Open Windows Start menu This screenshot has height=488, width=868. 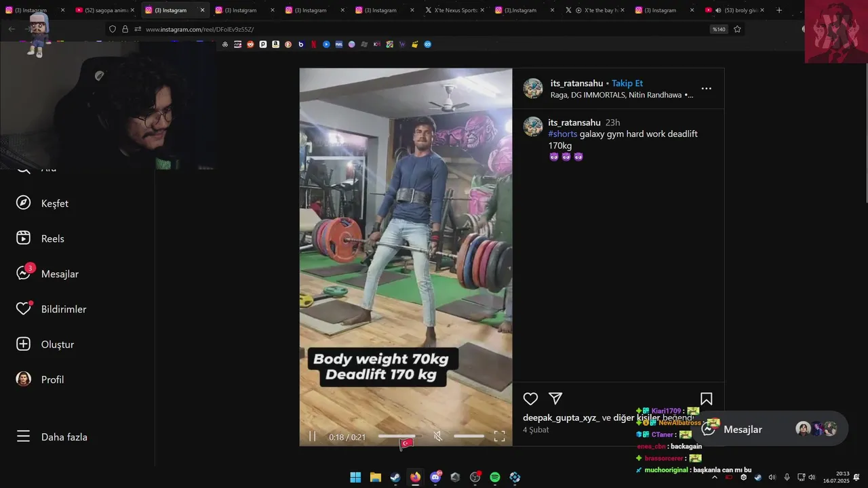point(355,477)
